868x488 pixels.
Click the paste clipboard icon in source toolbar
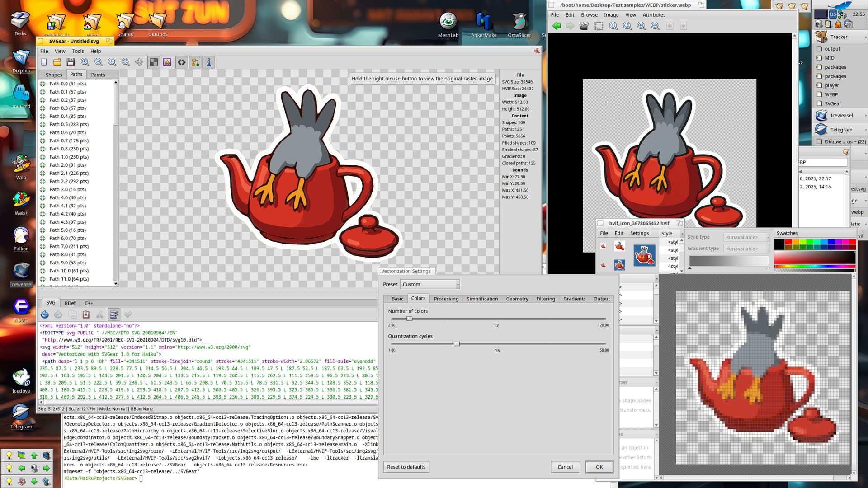[x=86, y=314]
